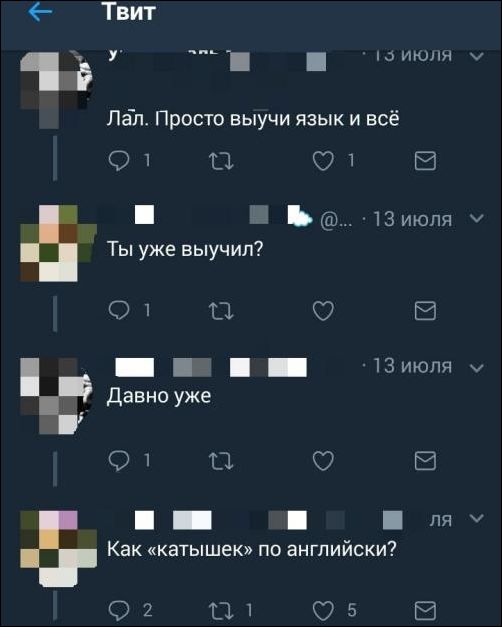Go back using the arrow beside Твит
Viewport: 502px width, 627px height.
point(40,12)
